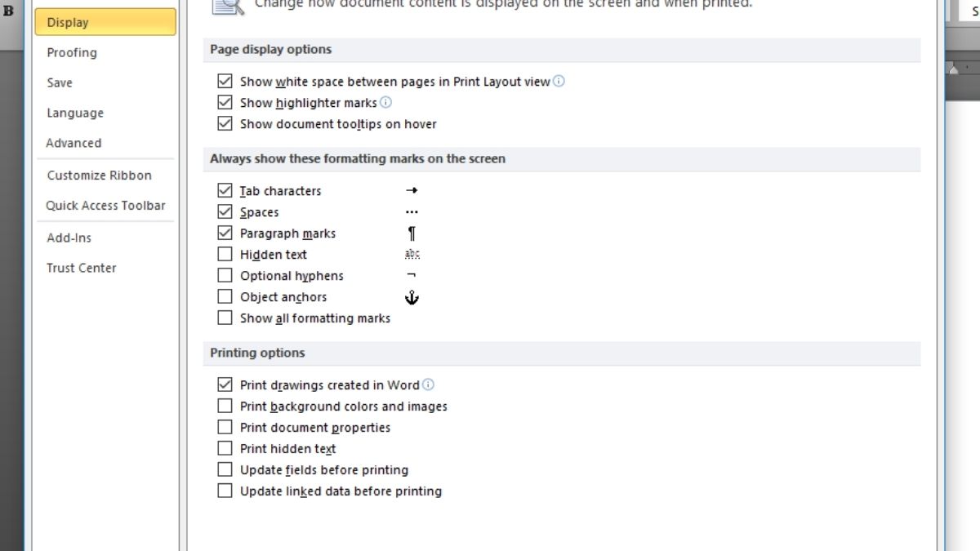
Task: Click the paragraph mark pilcrow symbol
Action: point(412,233)
